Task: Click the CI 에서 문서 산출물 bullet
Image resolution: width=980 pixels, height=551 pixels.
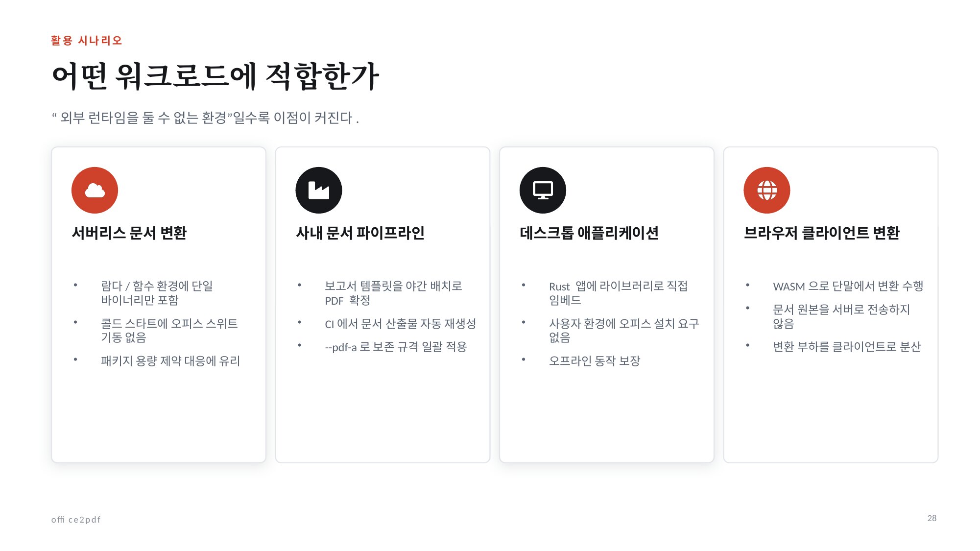Action: pos(401,324)
